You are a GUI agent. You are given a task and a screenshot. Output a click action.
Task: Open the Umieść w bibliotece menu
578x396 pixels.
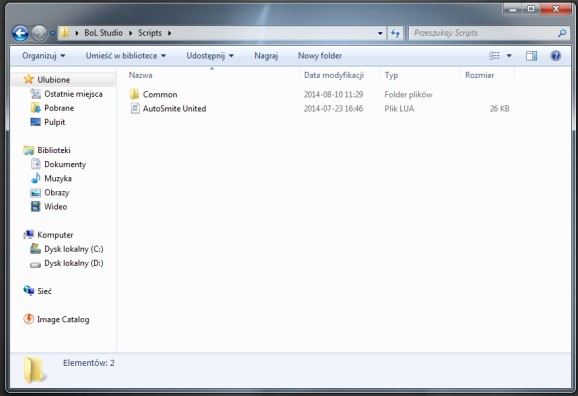click(x=126, y=56)
